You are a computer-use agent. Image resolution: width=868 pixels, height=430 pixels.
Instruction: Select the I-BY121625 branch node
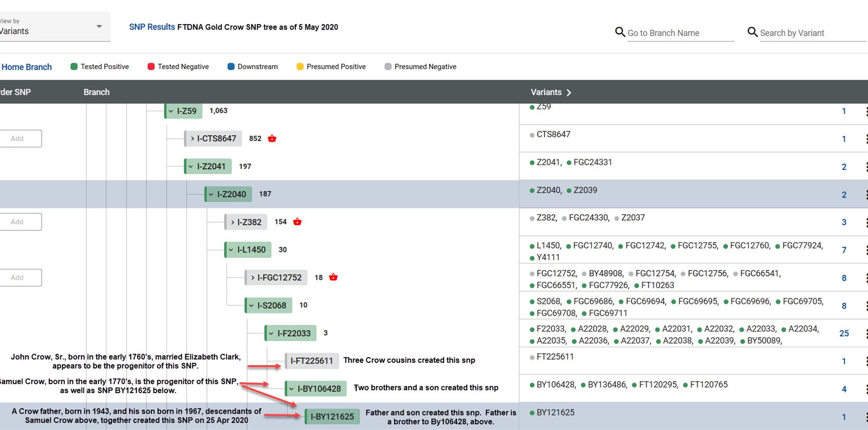coord(332,417)
